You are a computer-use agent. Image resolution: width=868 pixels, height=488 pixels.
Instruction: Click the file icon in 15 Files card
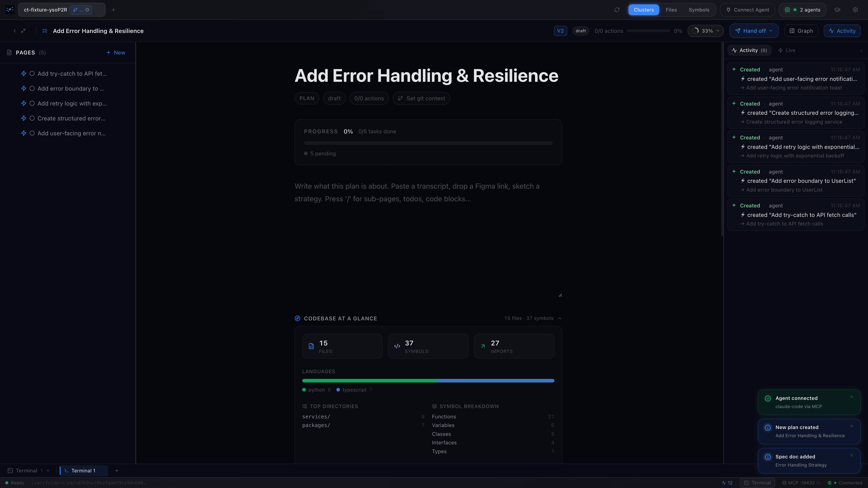pos(311,346)
